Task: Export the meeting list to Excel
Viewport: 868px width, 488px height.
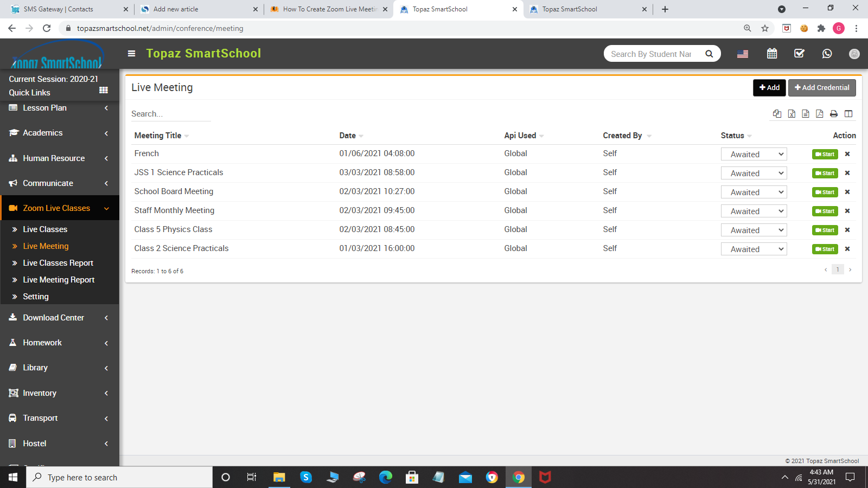Action: pyautogui.click(x=792, y=114)
